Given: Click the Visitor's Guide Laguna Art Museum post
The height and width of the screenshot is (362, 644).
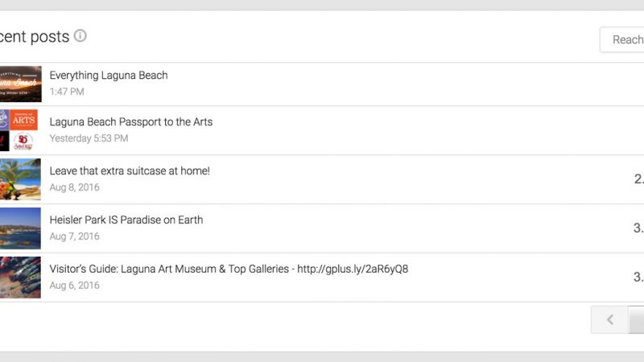Looking at the screenshot, I should click(229, 269).
